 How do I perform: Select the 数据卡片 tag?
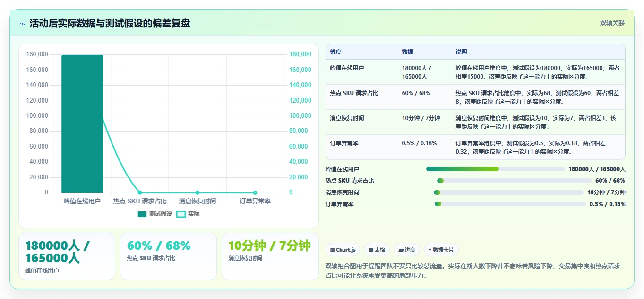441,250
